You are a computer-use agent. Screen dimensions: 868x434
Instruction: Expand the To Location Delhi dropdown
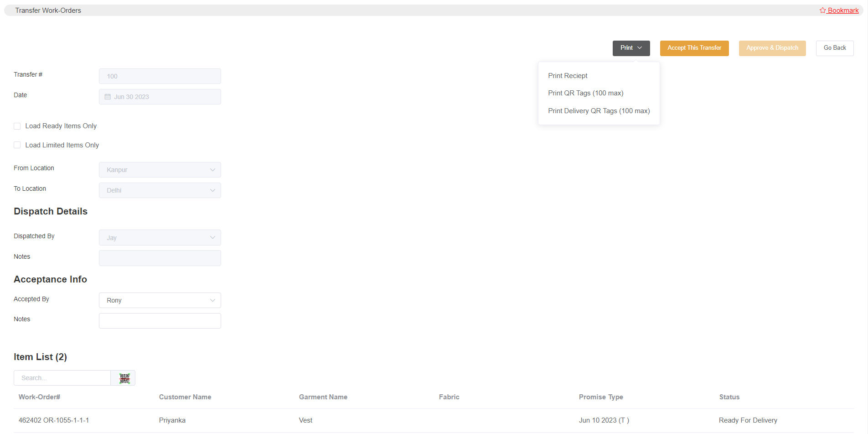[160, 190]
